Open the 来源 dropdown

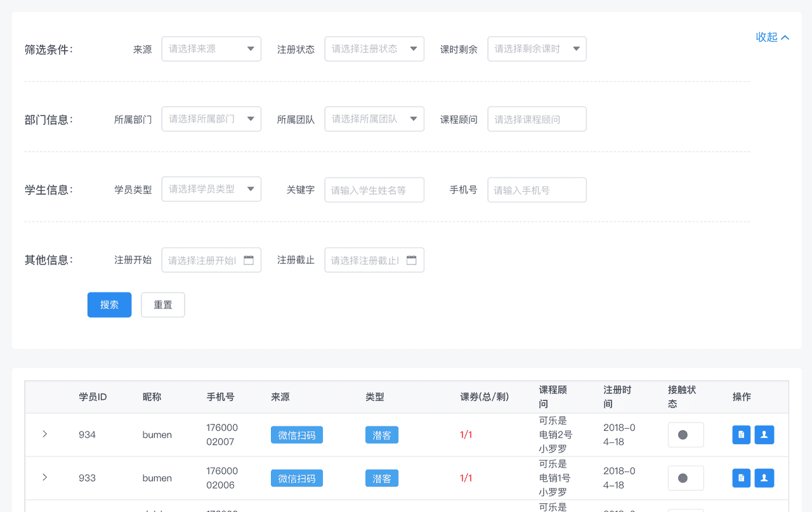211,49
